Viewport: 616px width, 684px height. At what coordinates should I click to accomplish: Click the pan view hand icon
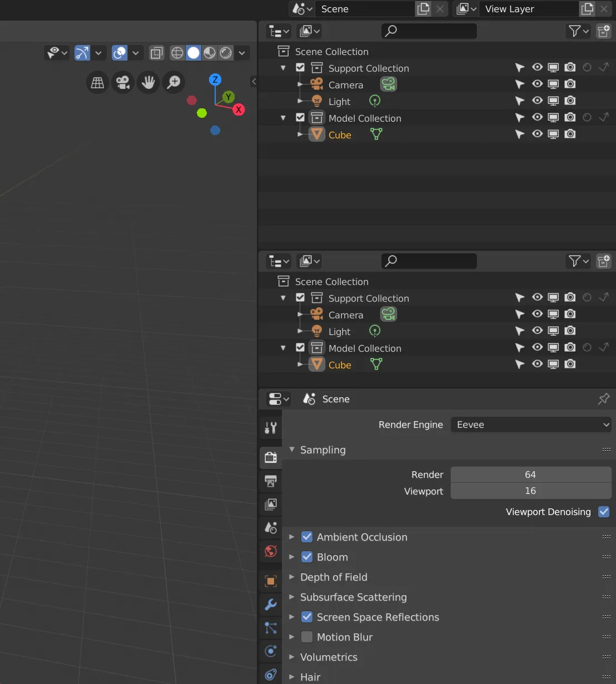[148, 83]
